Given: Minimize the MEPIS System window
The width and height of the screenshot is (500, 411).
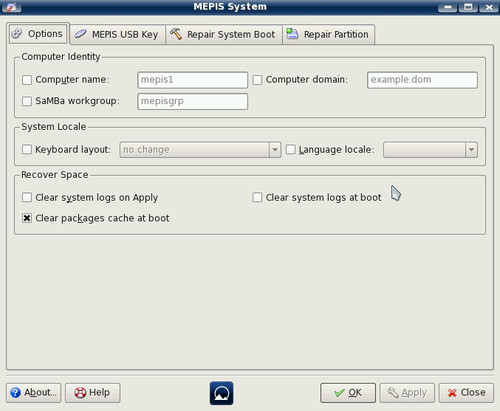Looking at the screenshot, I should 448,7.
